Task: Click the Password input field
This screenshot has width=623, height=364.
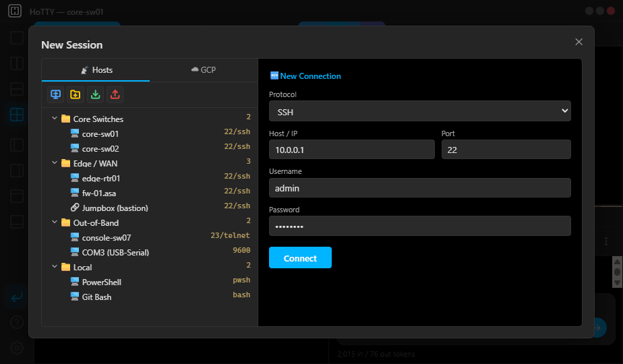Action: coord(420,226)
